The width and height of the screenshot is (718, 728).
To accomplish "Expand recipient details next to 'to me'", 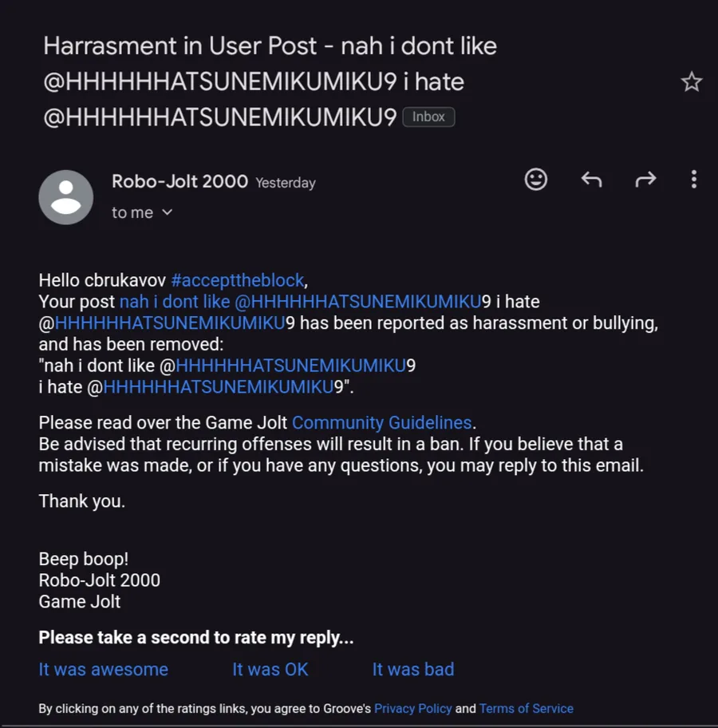I will tap(167, 212).
